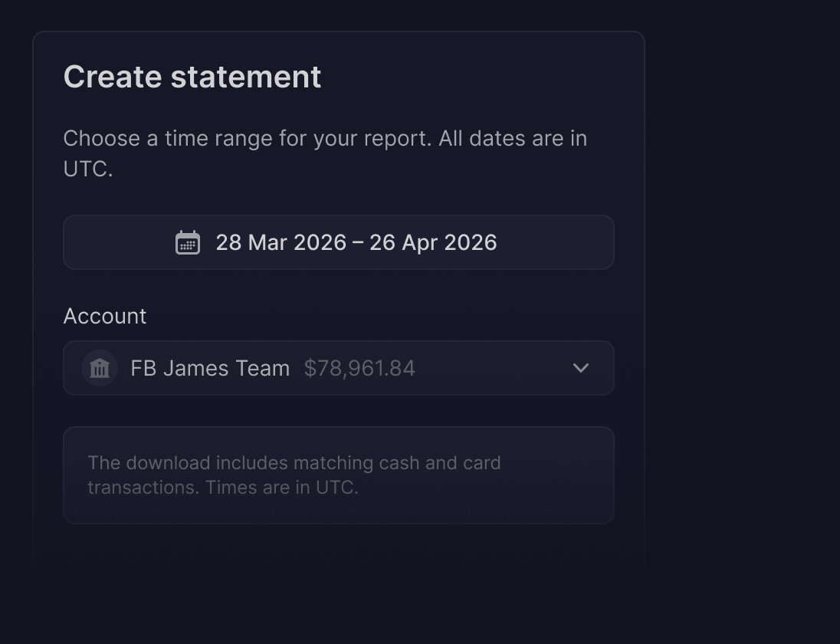The width and height of the screenshot is (840, 644).
Task: Click the $78,961.84 balance amount
Action: click(359, 369)
